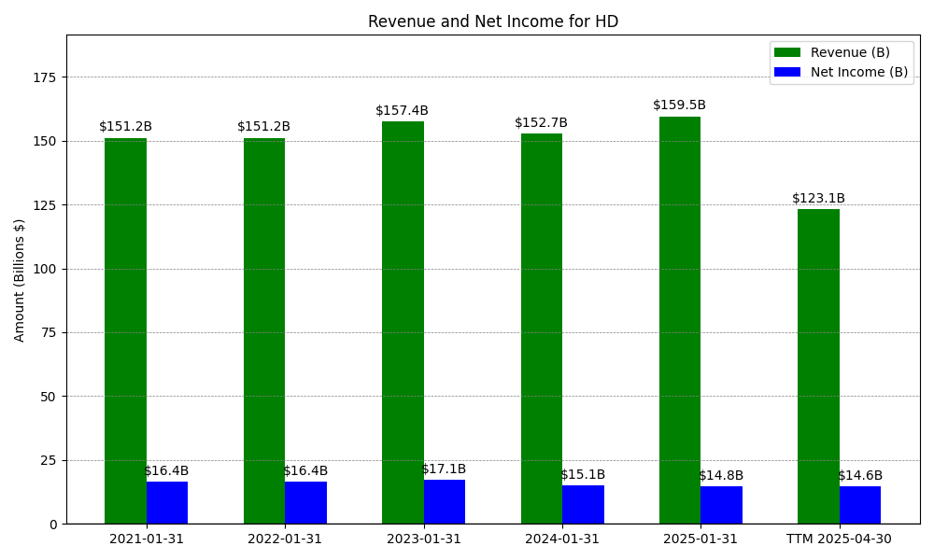Viewport: 934px width, 560px height.
Task: Click the x-axis label 2025-01-31
Action: point(700,539)
